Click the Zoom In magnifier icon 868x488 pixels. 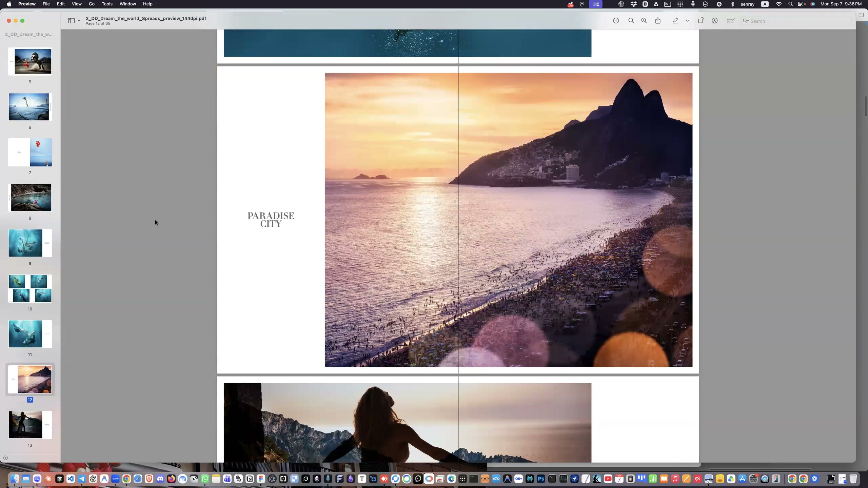644,21
